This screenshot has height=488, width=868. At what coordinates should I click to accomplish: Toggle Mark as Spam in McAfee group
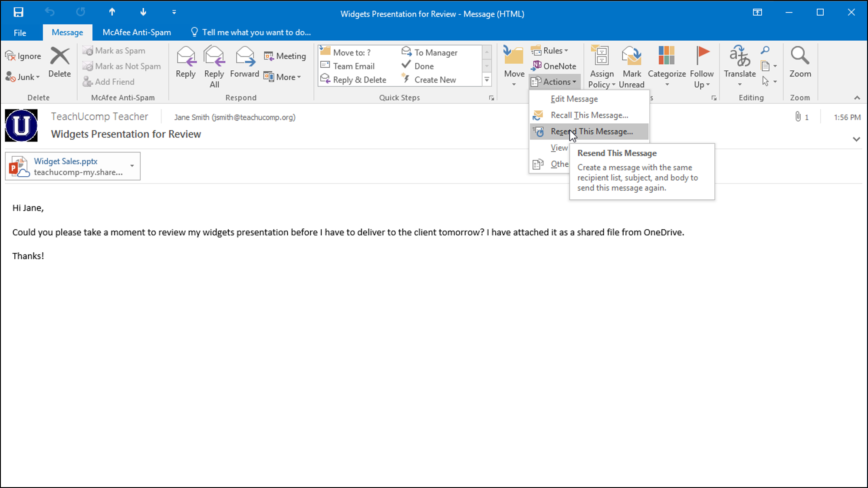click(x=114, y=50)
